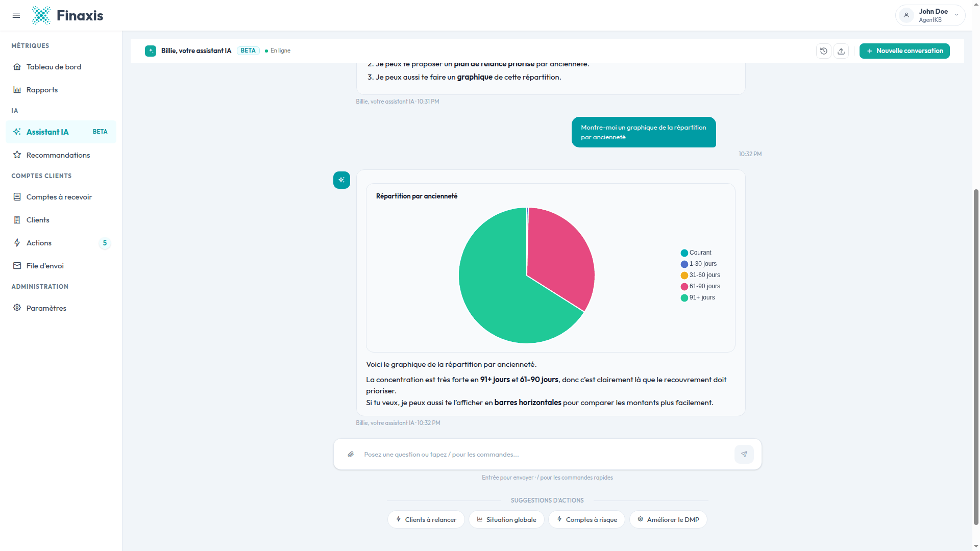The height and width of the screenshot is (551, 980).
Task: Open Tableau de bord
Action: (61, 67)
